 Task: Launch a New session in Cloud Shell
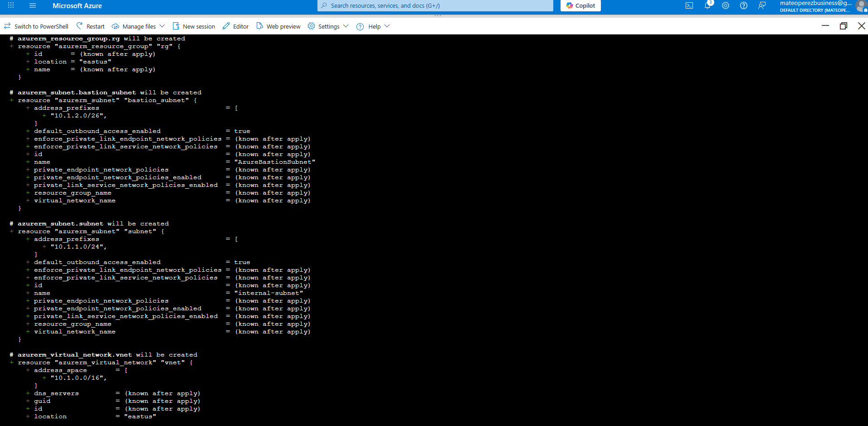tap(194, 26)
